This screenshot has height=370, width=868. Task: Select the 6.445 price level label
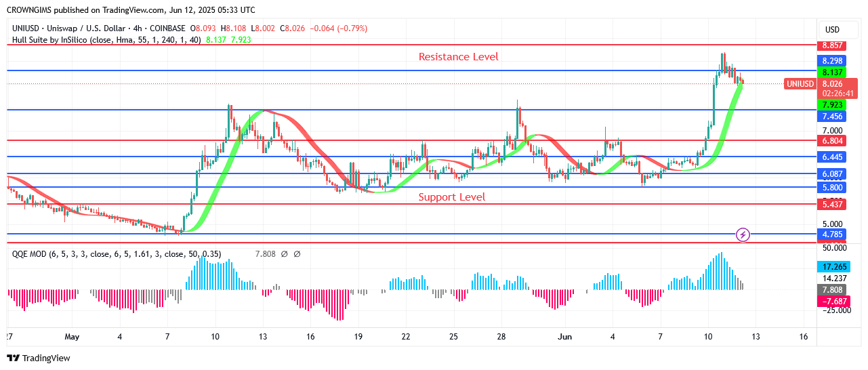(x=832, y=157)
